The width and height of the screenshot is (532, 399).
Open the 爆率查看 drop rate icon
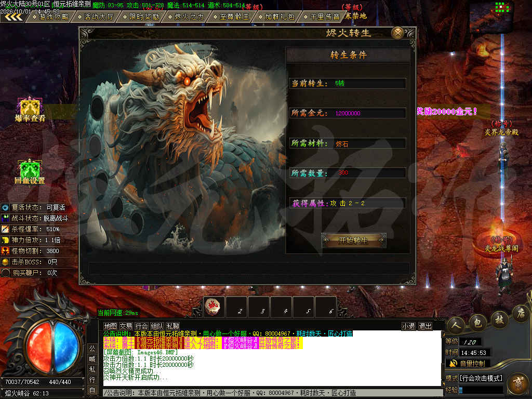[30, 109]
